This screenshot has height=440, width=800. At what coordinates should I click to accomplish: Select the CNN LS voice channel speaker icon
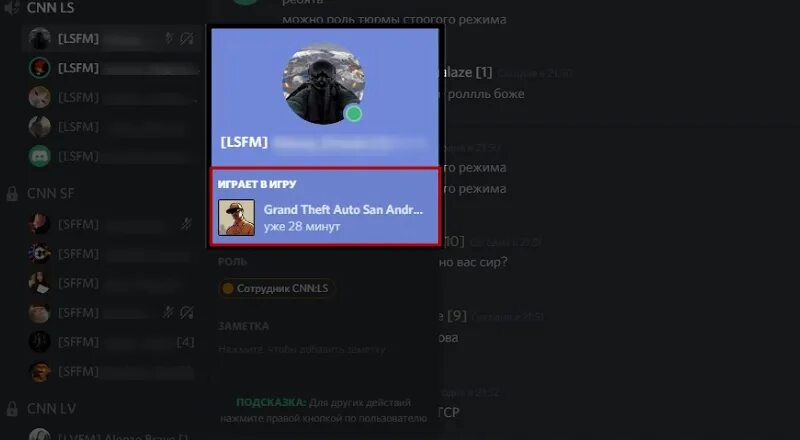[x=11, y=8]
